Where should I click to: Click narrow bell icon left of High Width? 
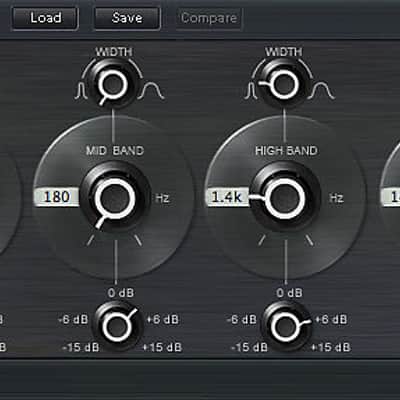point(251,91)
